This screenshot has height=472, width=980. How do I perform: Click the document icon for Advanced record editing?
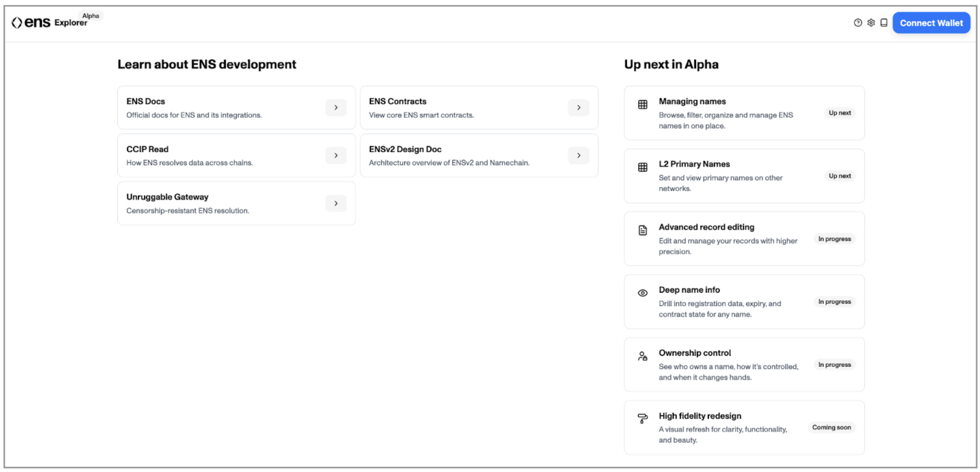click(642, 230)
